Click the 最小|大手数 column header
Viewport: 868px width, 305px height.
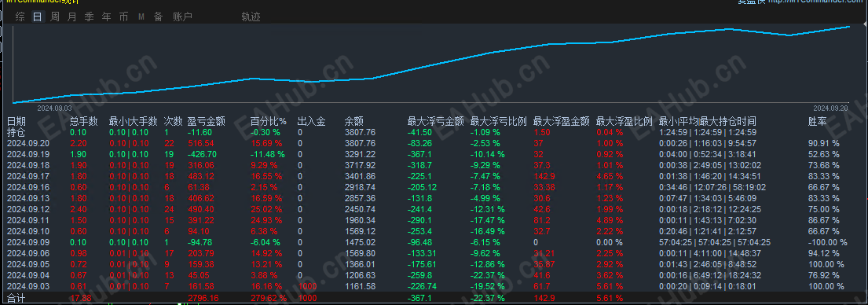tap(134, 121)
